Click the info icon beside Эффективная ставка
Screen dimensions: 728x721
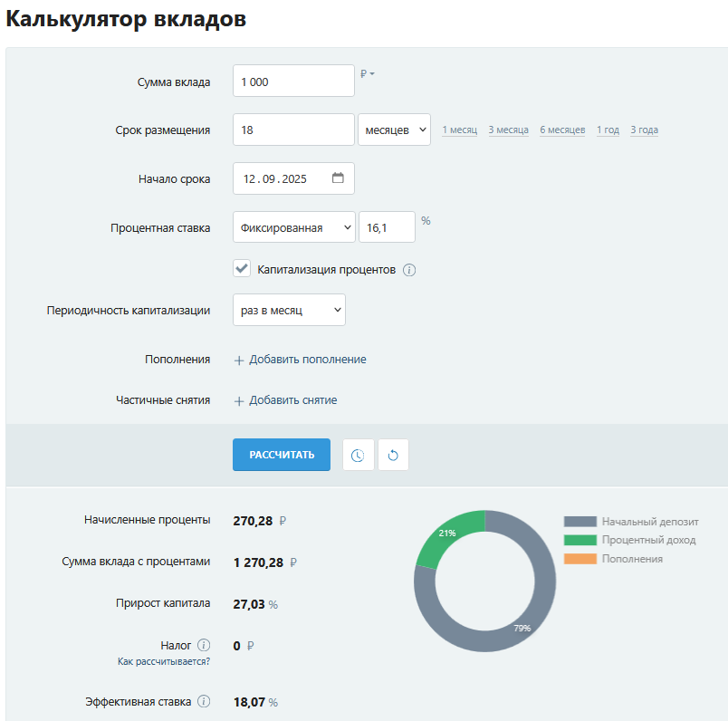205,700
